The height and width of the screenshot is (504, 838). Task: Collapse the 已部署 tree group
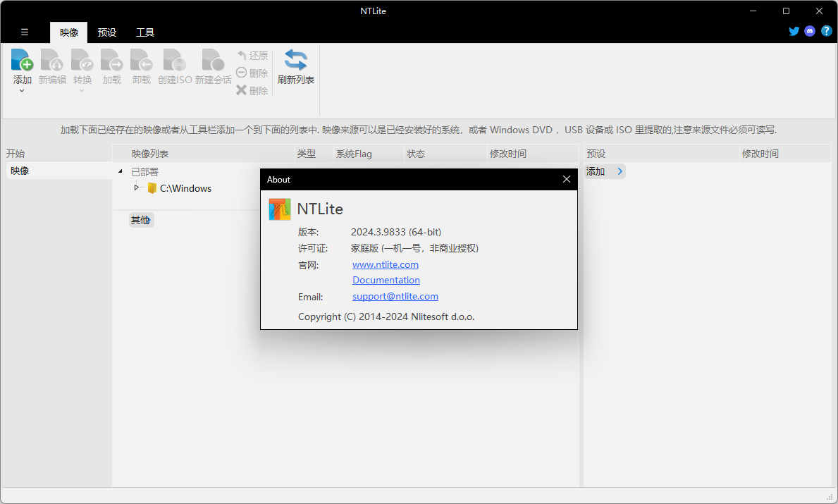tap(121, 171)
